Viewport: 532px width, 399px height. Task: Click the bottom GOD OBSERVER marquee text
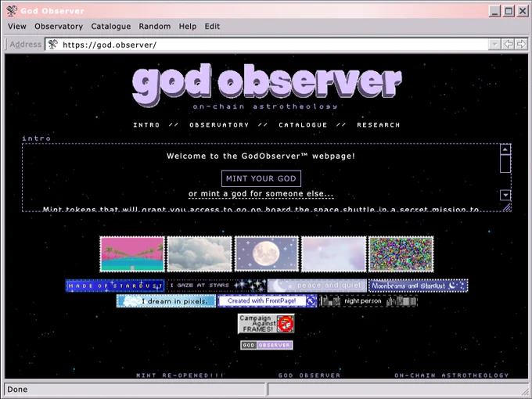(x=310, y=376)
